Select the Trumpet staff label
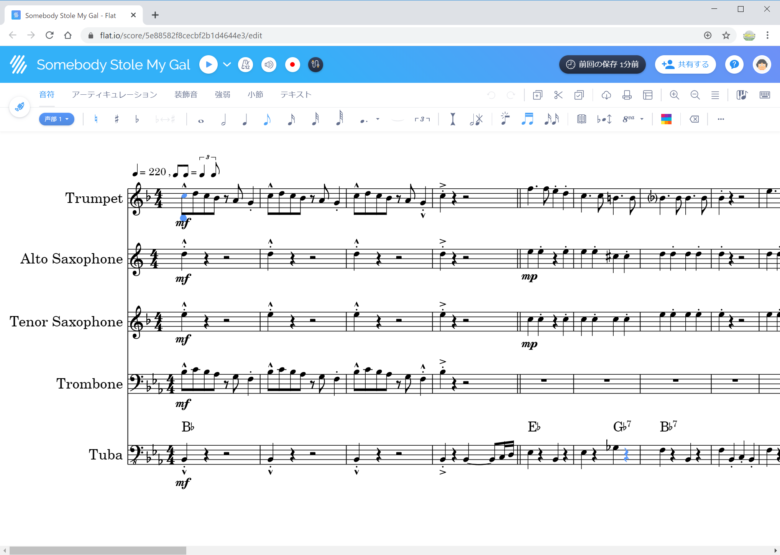Image resolution: width=780 pixels, height=555 pixels. tap(94, 198)
